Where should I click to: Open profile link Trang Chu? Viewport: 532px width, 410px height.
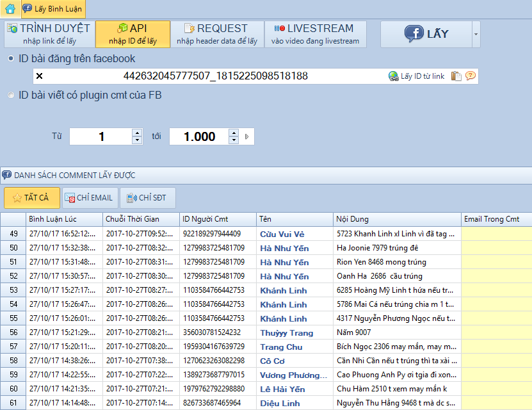[281, 347]
